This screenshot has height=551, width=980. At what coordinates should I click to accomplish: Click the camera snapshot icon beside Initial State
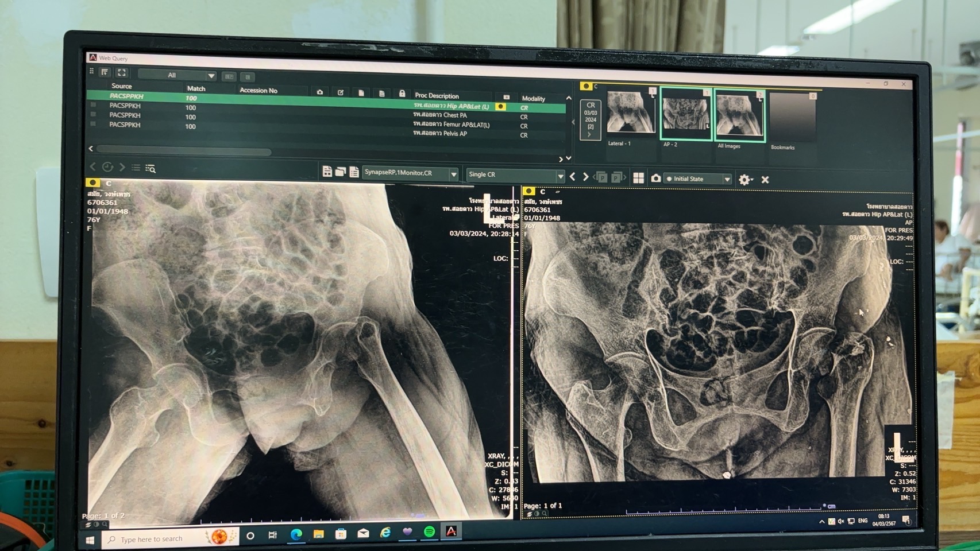pos(655,179)
